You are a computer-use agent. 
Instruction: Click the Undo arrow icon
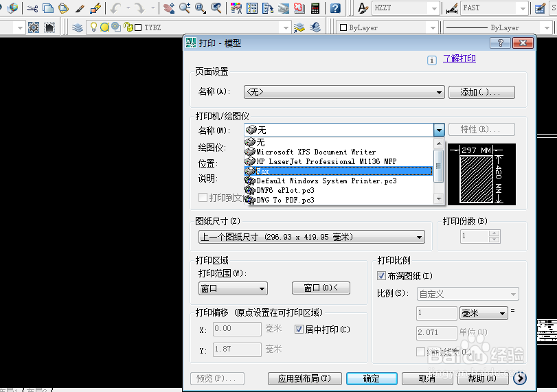(x=116, y=8)
